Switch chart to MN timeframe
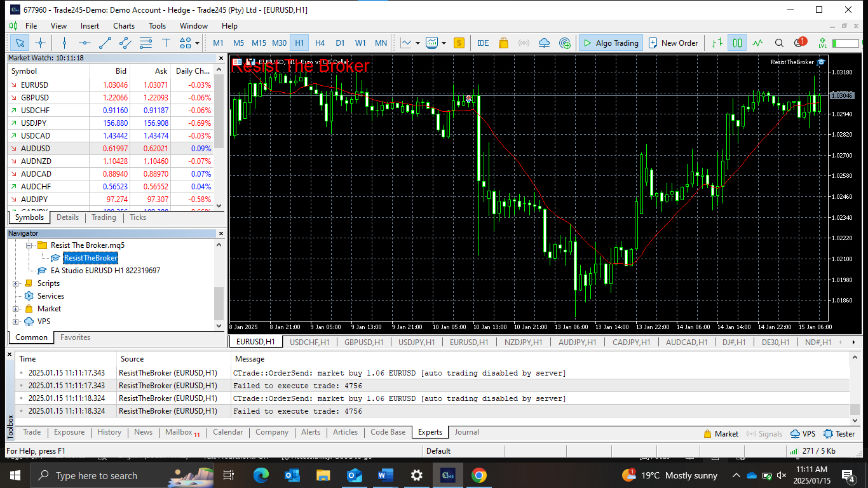The width and height of the screenshot is (868, 488). click(381, 43)
